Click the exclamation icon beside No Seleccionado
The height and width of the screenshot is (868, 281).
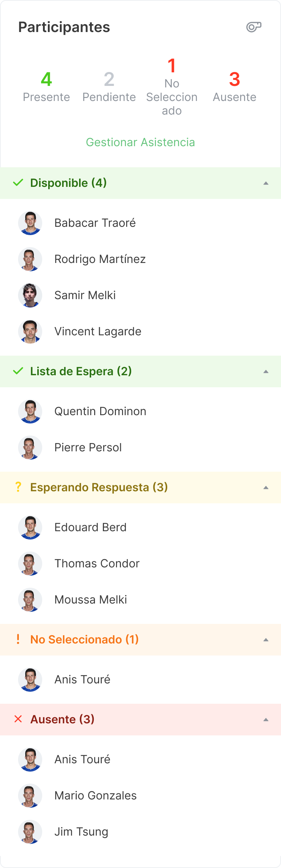click(18, 639)
